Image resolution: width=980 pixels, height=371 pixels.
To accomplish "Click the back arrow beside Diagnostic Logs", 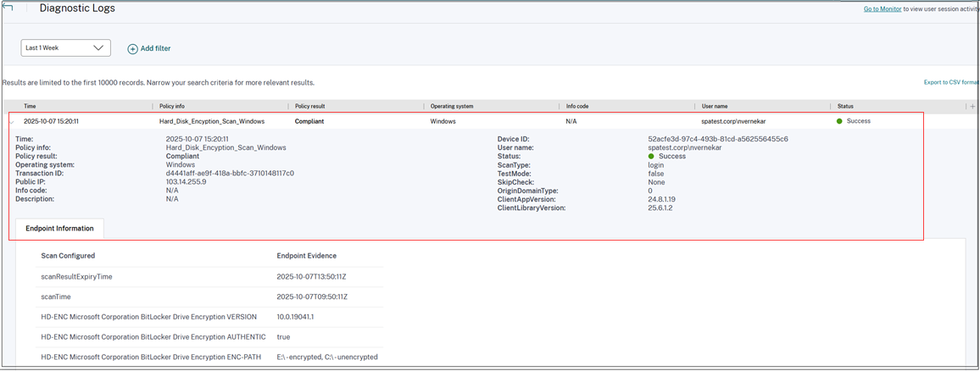I will click(x=8, y=8).
